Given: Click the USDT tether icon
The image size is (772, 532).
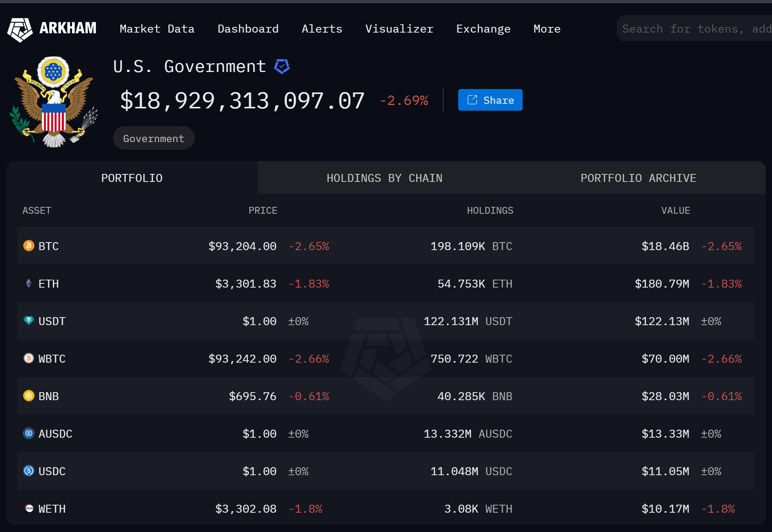Looking at the screenshot, I should point(29,321).
